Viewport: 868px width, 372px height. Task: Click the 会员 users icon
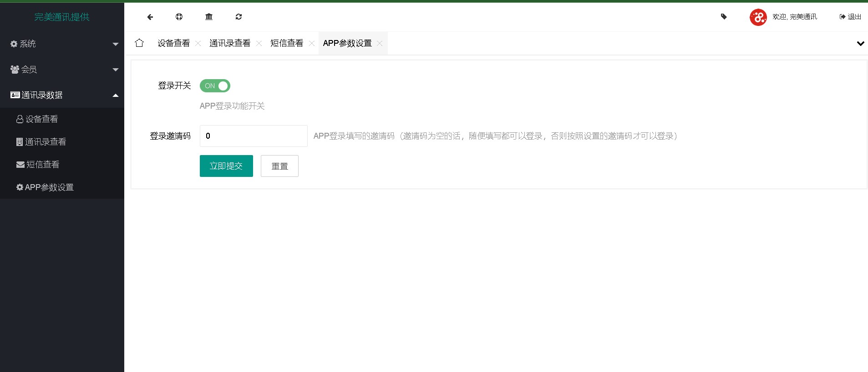click(15, 70)
